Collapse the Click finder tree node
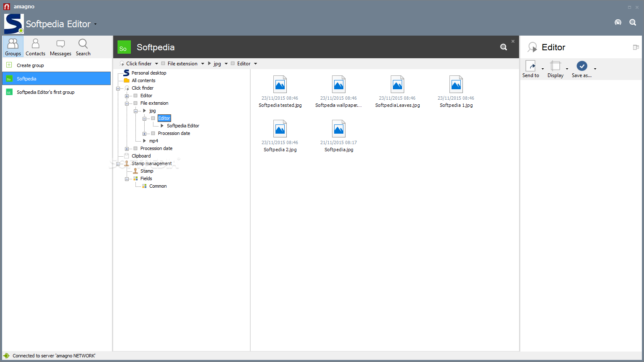This screenshot has width=644, height=362. coord(118,88)
